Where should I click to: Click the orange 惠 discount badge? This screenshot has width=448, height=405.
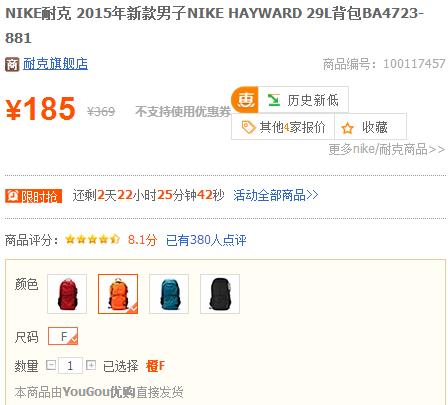(245, 100)
